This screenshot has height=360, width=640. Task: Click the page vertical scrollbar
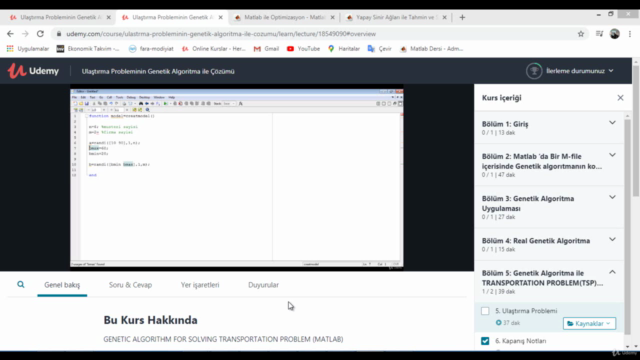[x=636, y=131]
